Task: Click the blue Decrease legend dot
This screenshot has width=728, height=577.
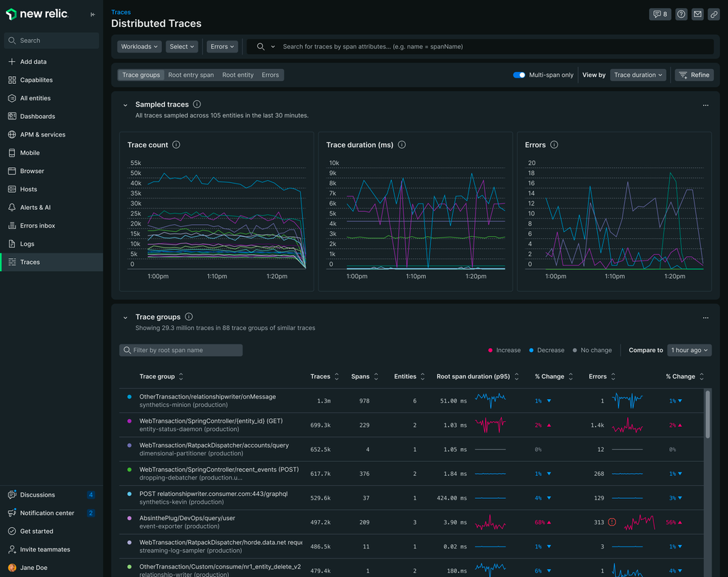Action: pyautogui.click(x=531, y=350)
